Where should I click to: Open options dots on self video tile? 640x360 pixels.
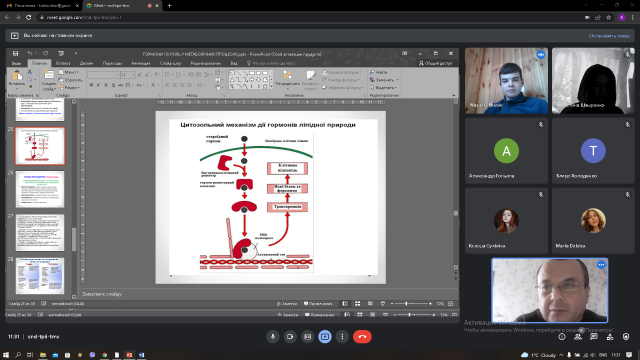pos(601,265)
